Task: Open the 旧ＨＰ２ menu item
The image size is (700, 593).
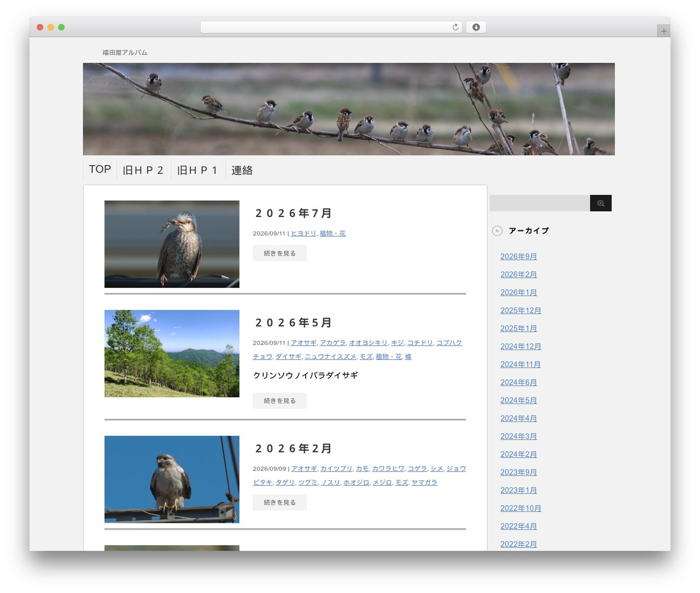Action: 143,170
